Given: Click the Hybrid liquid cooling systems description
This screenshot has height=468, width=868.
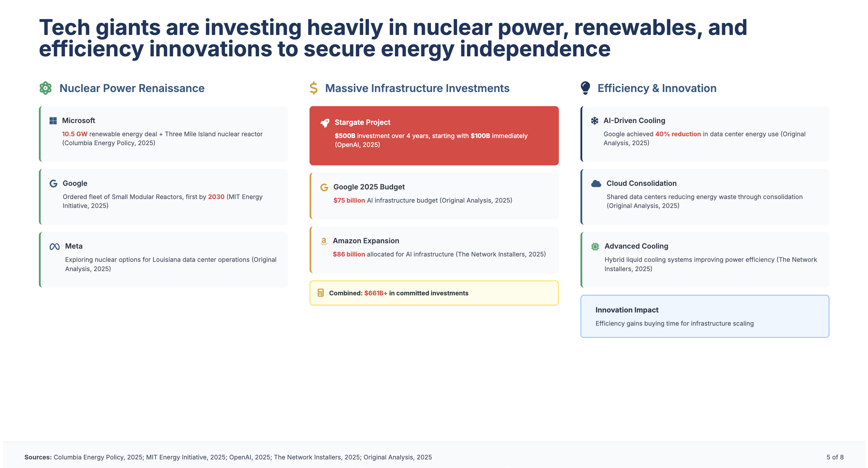Looking at the screenshot, I should pos(710,264).
